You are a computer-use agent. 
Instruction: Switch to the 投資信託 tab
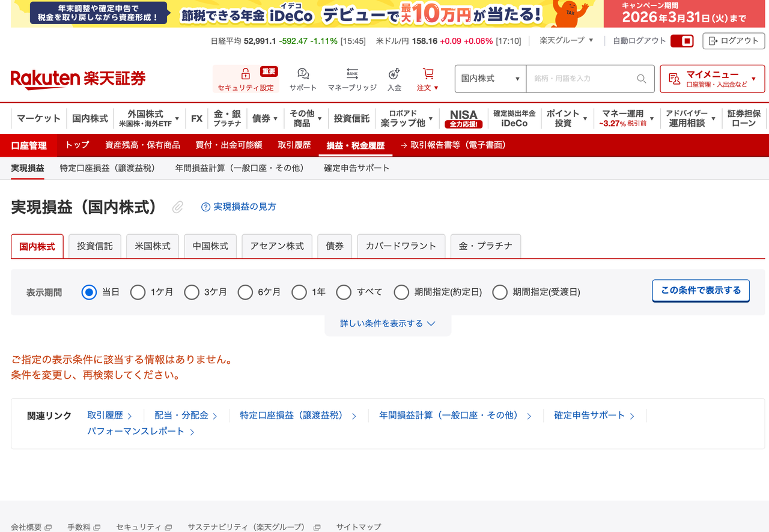pos(94,246)
